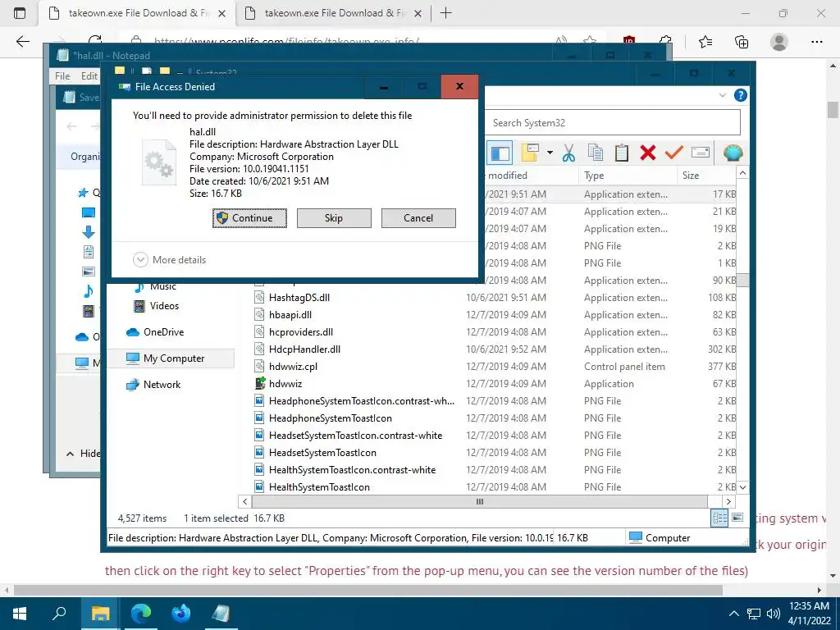Open Notepad from the taskbar
Screen dimensions: 840x630
click(x=221, y=613)
